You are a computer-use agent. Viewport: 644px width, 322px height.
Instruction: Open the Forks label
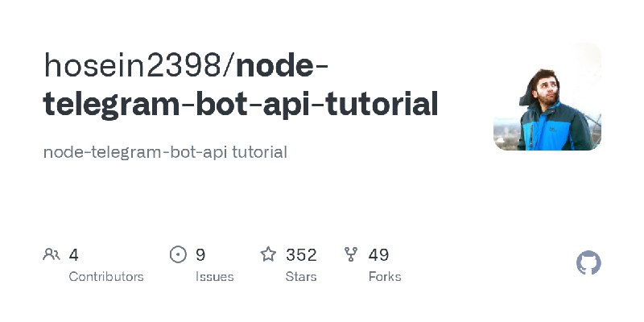pos(385,277)
